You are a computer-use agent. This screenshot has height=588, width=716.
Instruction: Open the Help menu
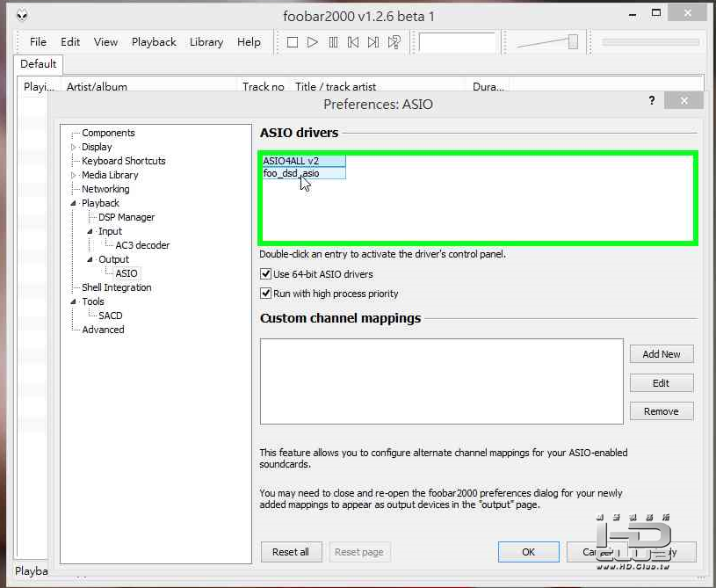(249, 42)
